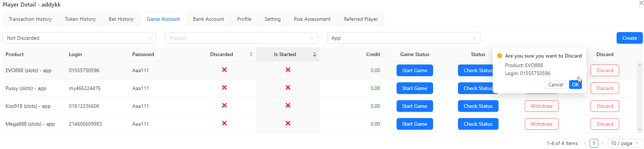
Task: Go to previous pagination page arrow
Action: pyautogui.click(x=585, y=143)
